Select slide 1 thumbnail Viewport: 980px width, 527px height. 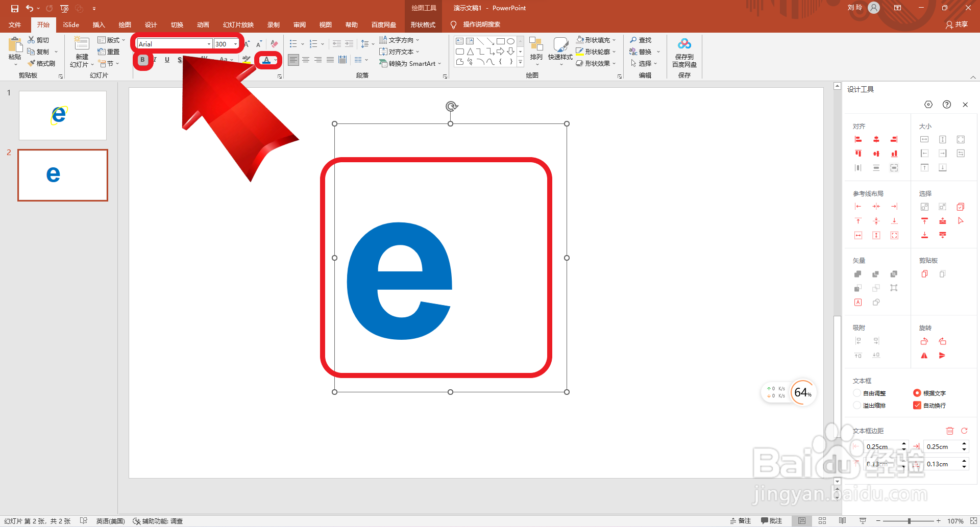(63, 115)
